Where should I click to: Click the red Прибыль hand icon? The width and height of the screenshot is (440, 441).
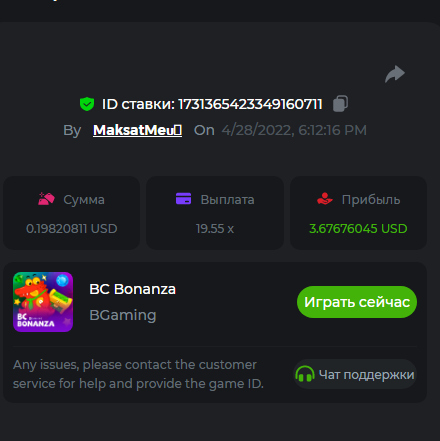coord(325,199)
